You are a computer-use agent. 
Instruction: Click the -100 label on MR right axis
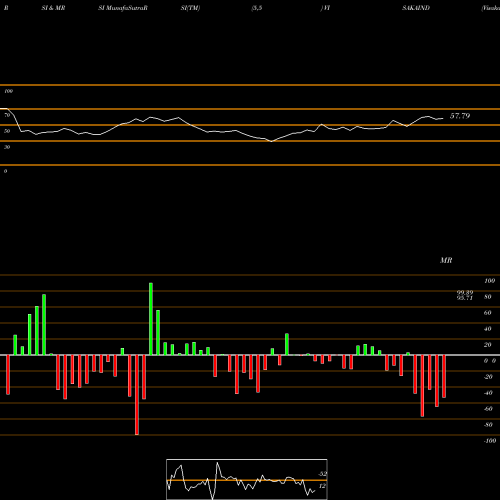click(490, 441)
